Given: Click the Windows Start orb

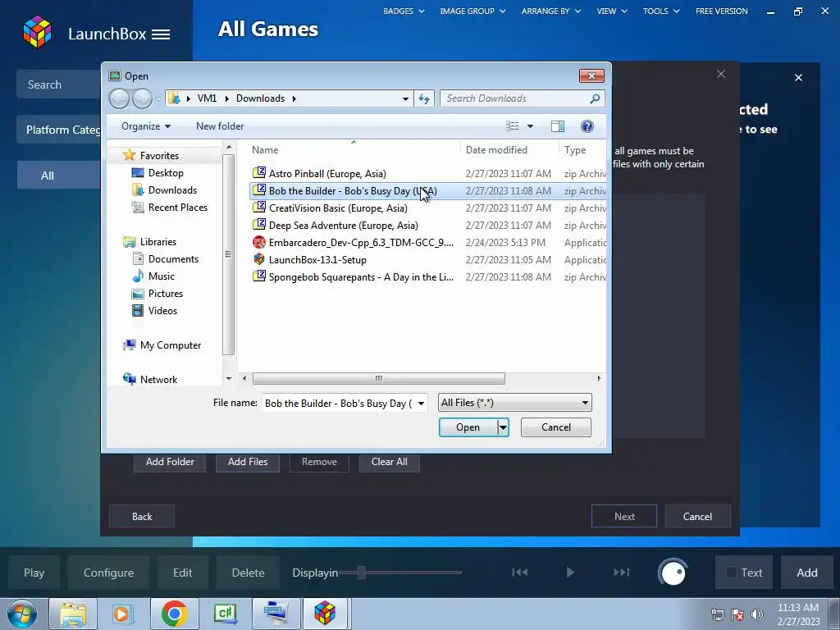Looking at the screenshot, I should point(22,614).
